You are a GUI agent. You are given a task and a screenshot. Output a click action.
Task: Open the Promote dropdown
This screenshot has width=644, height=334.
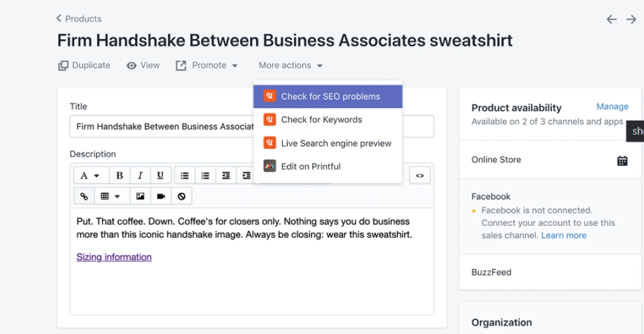[x=207, y=65]
